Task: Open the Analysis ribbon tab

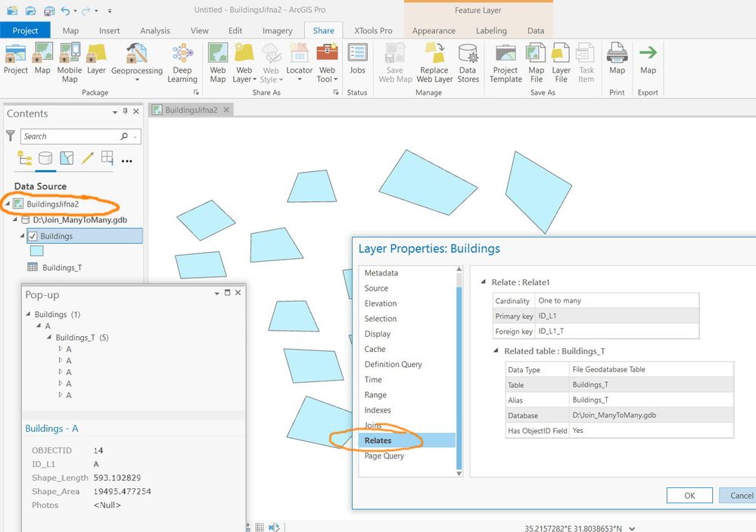Action: [x=155, y=30]
